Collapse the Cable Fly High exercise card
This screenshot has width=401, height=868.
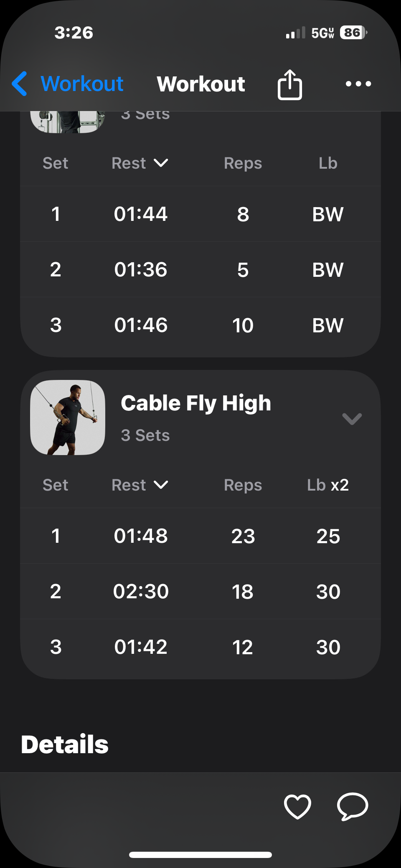click(x=352, y=418)
